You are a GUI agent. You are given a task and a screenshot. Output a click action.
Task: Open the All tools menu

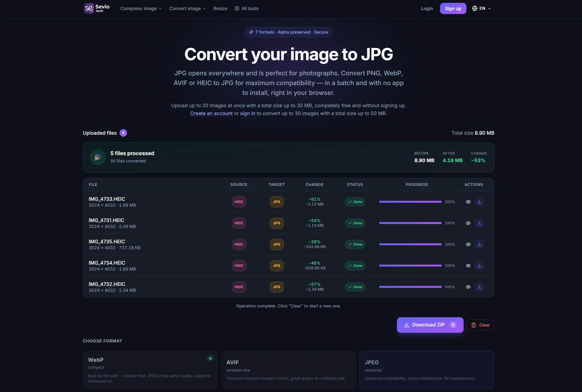[x=247, y=8]
